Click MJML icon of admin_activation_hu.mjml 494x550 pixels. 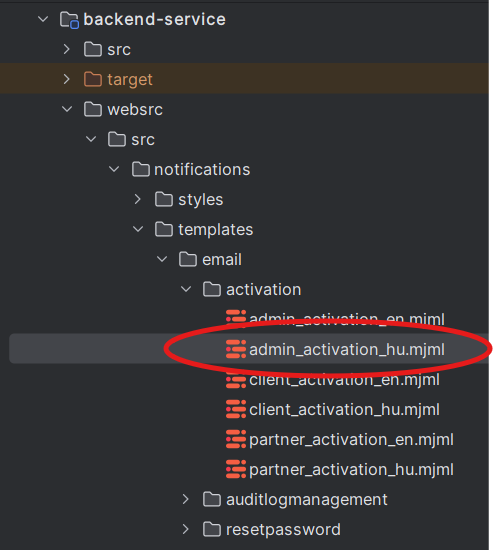[236, 349]
